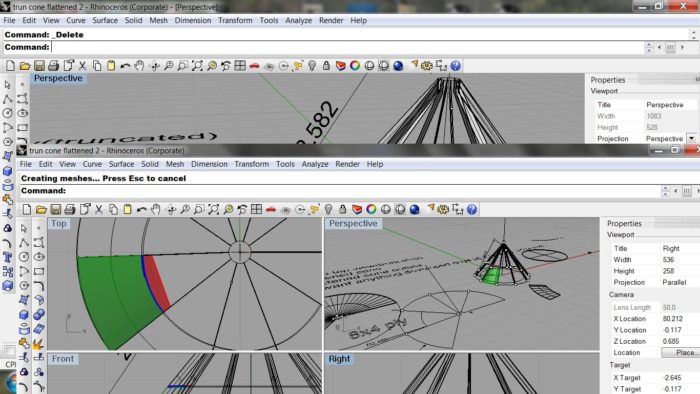Screen dimensions: 700x394
Task: Toggle shaded viewport sphere icon in upper toolbar
Action: (369, 66)
